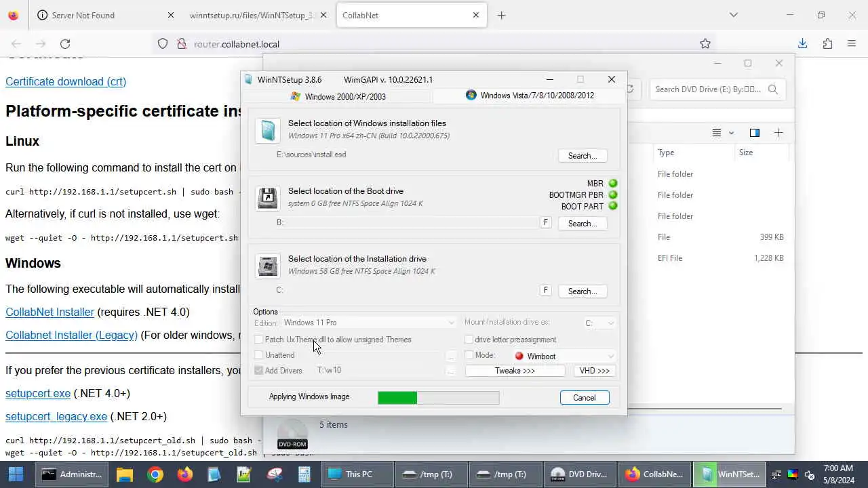868x488 pixels.
Task: Open Firefox hamburger application menu
Action: pyautogui.click(x=852, y=44)
